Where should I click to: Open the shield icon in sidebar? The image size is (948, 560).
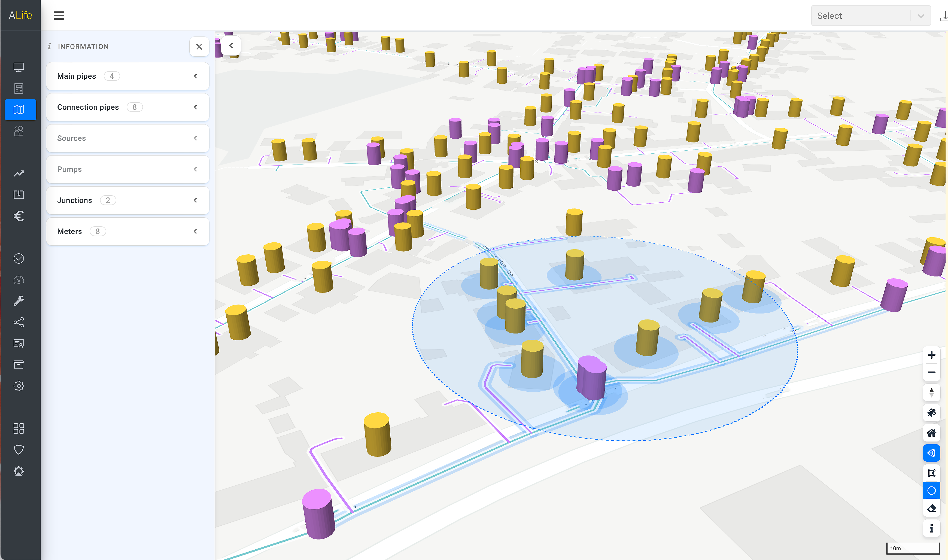tap(19, 449)
